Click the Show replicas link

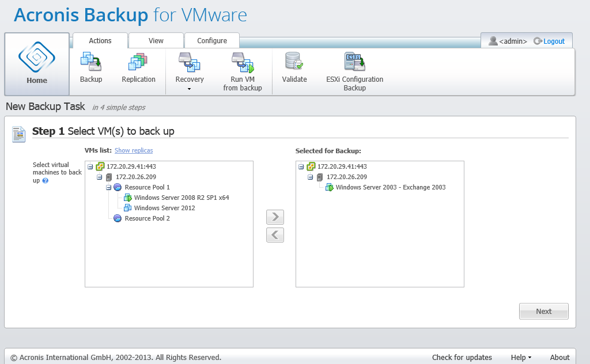pos(134,150)
